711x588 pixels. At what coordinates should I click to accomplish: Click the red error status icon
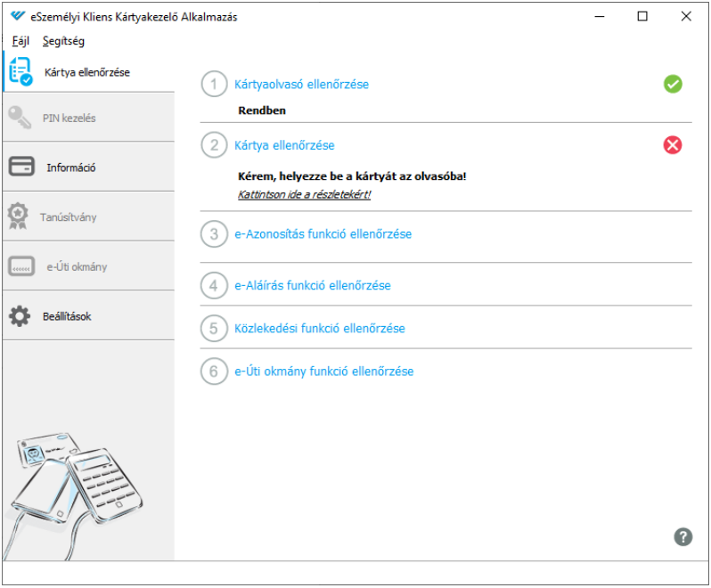click(x=673, y=145)
